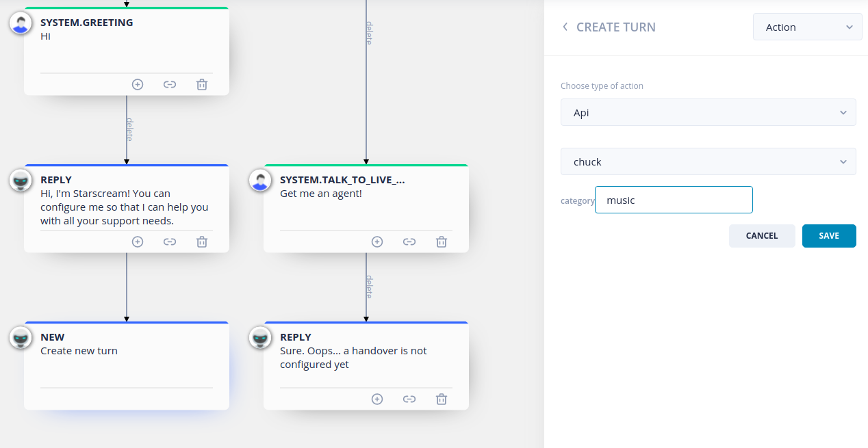
Task: Delete the Starscream REPLY card
Action: click(x=202, y=241)
